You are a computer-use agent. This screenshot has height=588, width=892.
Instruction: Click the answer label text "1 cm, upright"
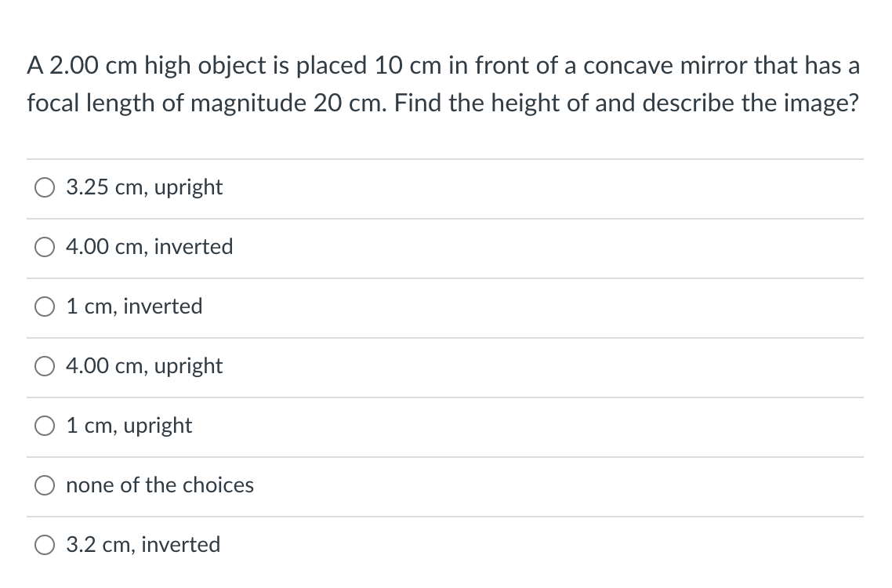tap(129, 426)
